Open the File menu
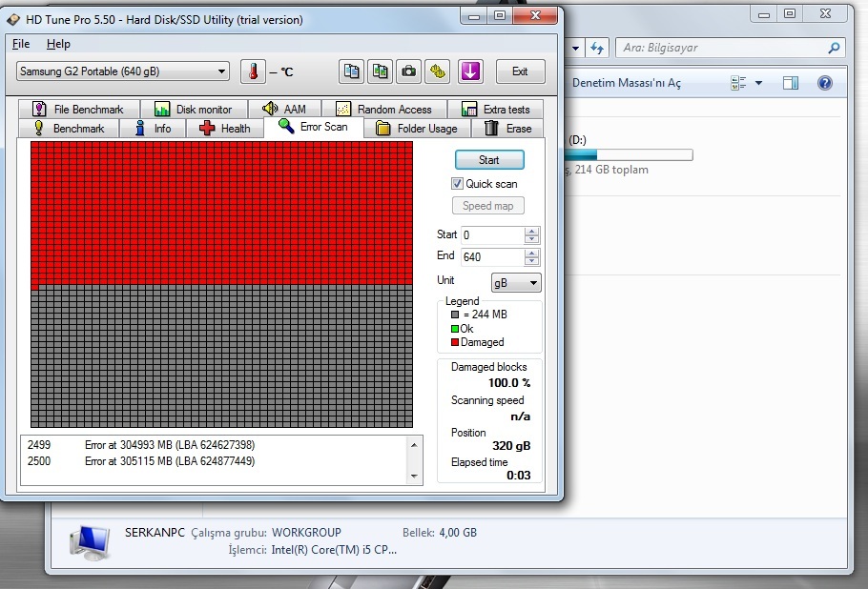This screenshot has height=589, width=868. [21, 44]
